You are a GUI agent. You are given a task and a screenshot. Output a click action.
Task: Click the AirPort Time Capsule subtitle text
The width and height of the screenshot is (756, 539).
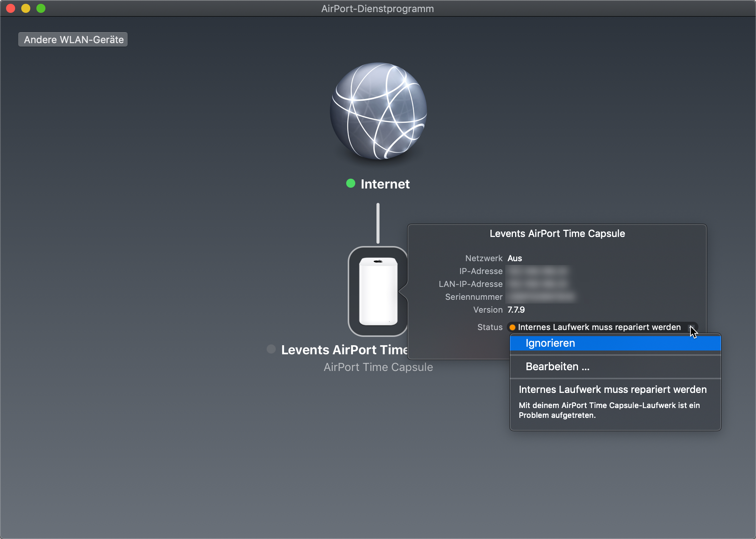378,367
